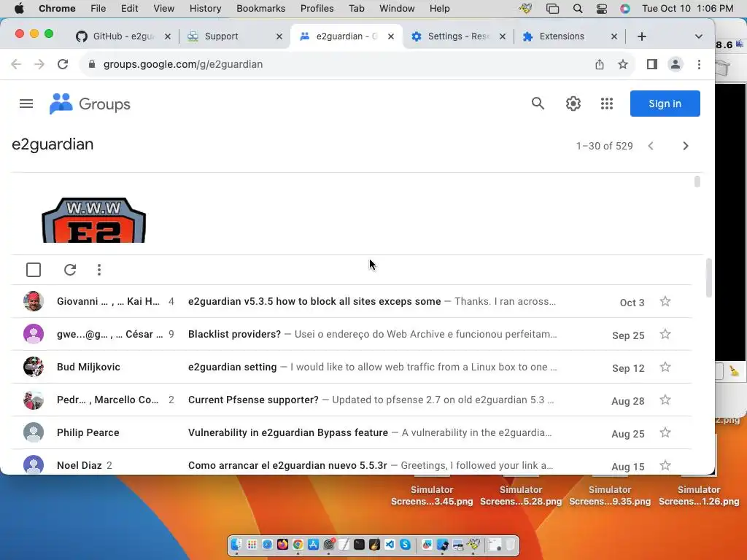Viewport: 747px width, 560px height.
Task: Close the Support tab
Action: click(279, 36)
